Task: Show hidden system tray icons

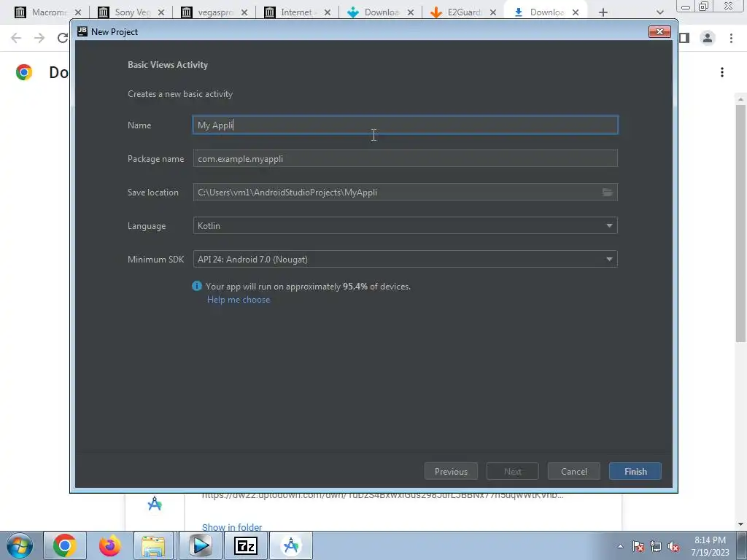Action: point(620,546)
